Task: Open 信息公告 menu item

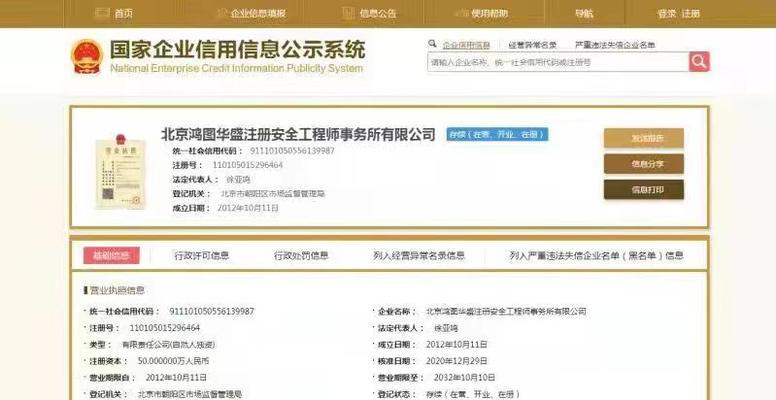Action: 378,14
